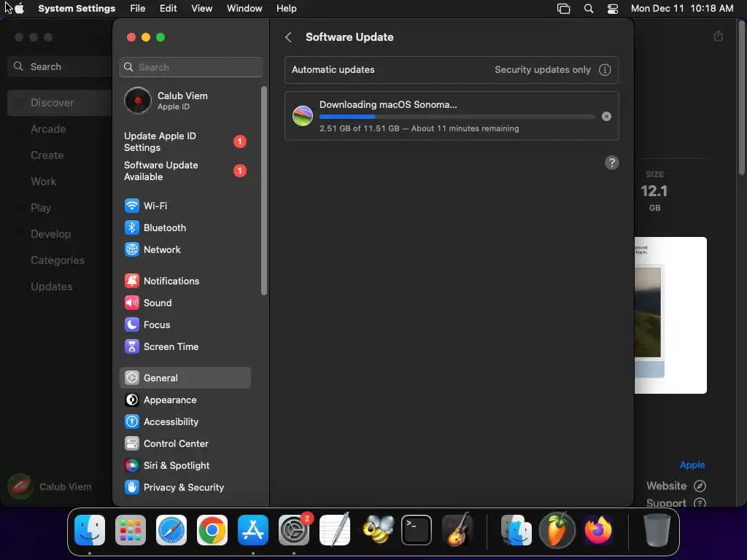The width and height of the screenshot is (747, 560).
Task: Select Categories in App Store sidebar
Action: (58, 260)
